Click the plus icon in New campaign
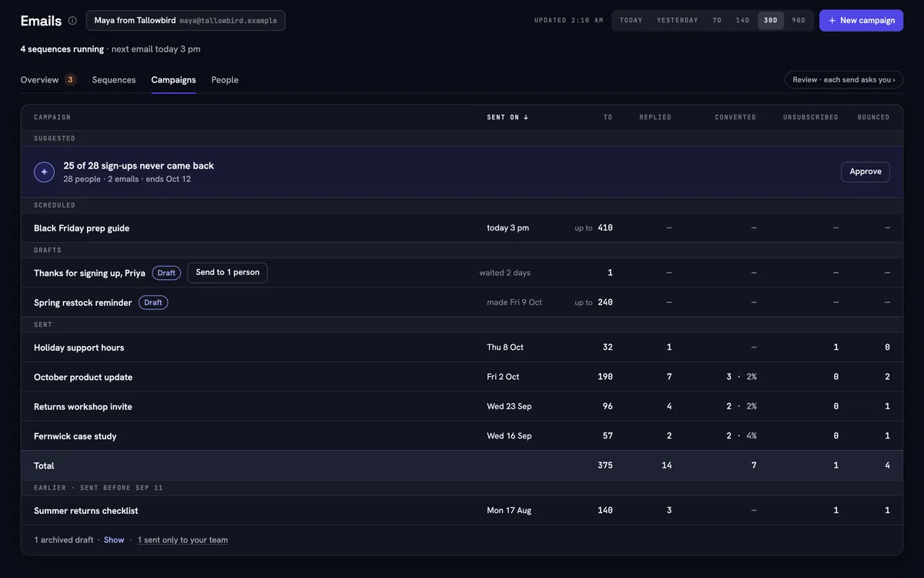The height and width of the screenshot is (578, 924). (832, 21)
